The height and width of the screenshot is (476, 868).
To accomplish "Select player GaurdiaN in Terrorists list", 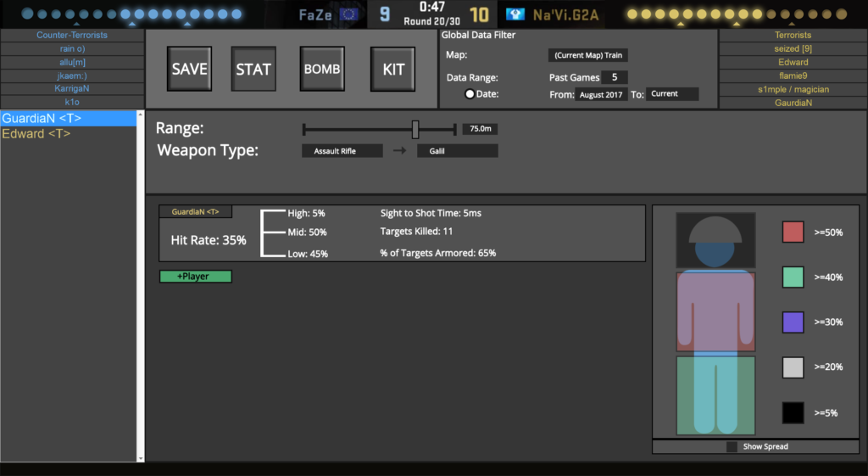I will [793, 103].
